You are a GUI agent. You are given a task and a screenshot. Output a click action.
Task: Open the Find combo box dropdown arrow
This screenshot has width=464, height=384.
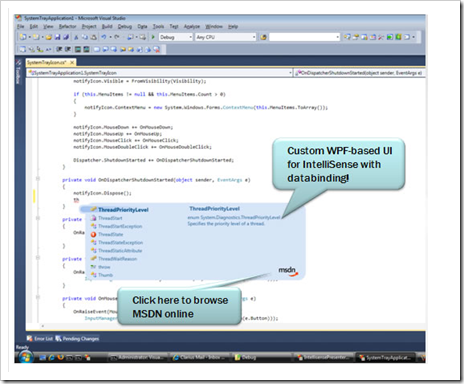[x=337, y=37]
